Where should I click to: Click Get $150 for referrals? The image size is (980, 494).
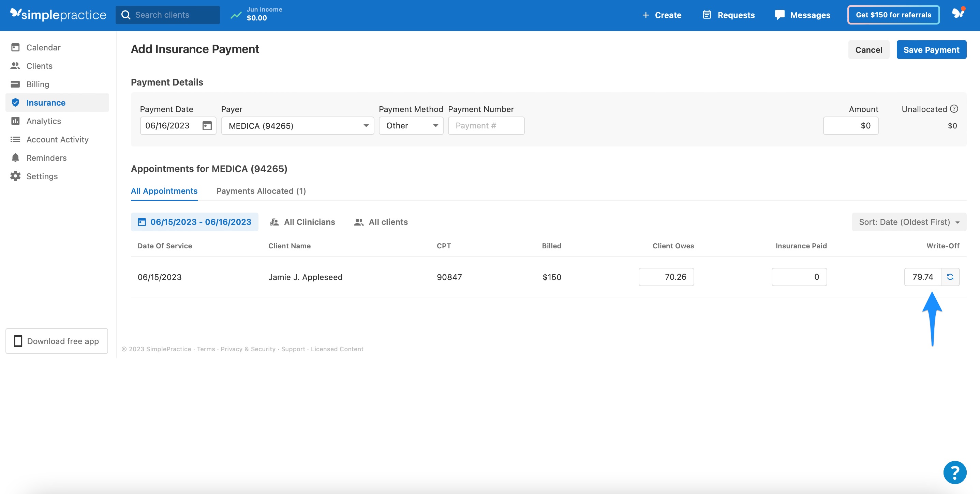pyautogui.click(x=893, y=15)
